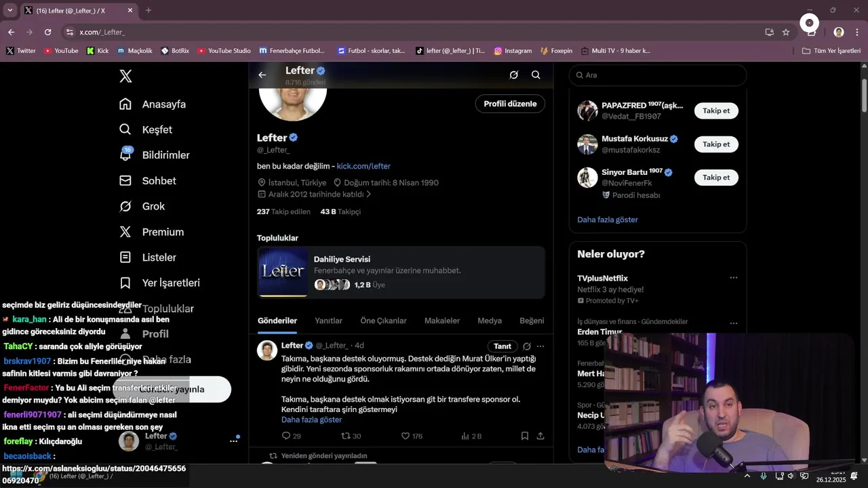Open Tüm Yer İşaretleri folder
The image size is (868, 488).
831,51
